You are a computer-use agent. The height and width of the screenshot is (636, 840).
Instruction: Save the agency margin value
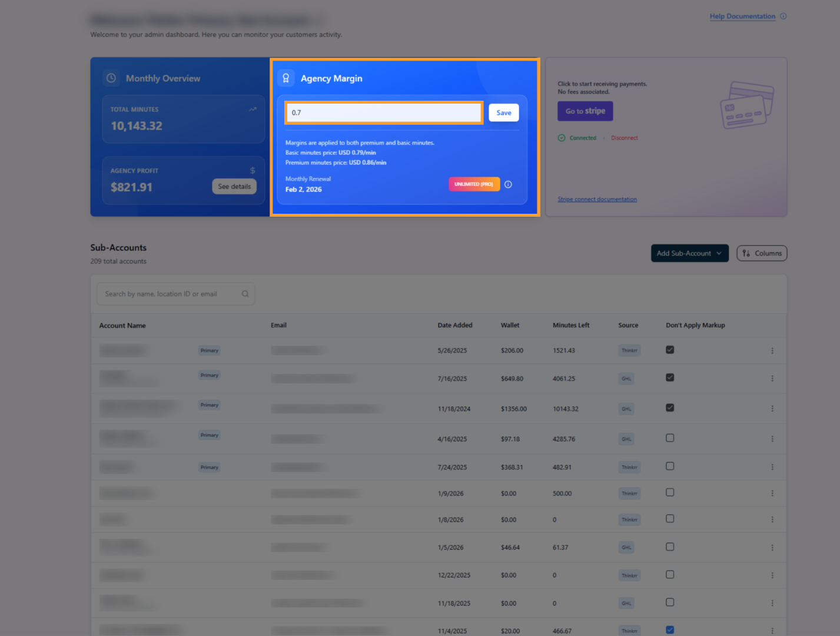[504, 112]
